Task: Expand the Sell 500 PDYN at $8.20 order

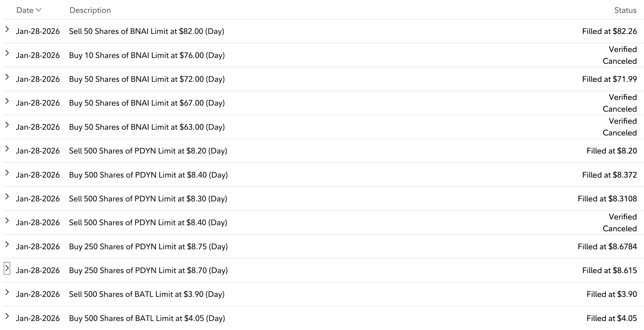Action: pos(7,149)
